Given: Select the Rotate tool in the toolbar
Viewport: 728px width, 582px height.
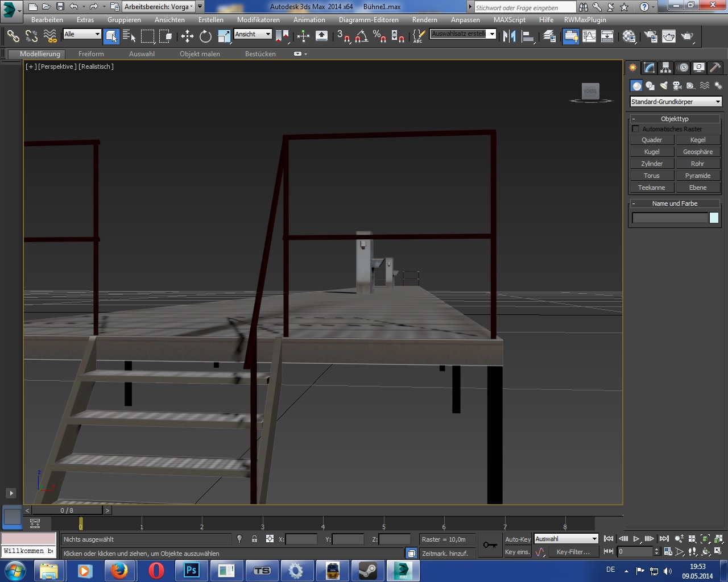Looking at the screenshot, I should point(205,36).
